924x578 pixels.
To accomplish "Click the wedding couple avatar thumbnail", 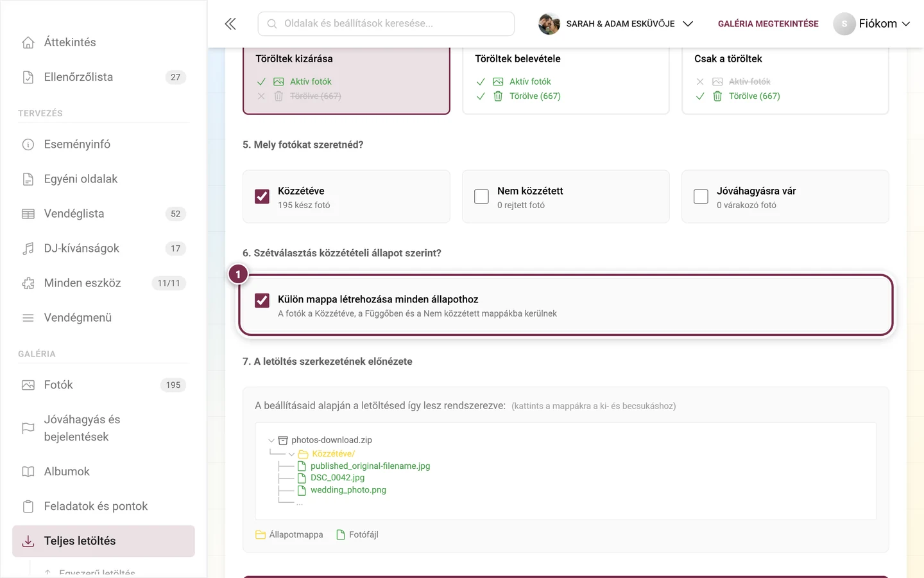I will click(549, 24).
